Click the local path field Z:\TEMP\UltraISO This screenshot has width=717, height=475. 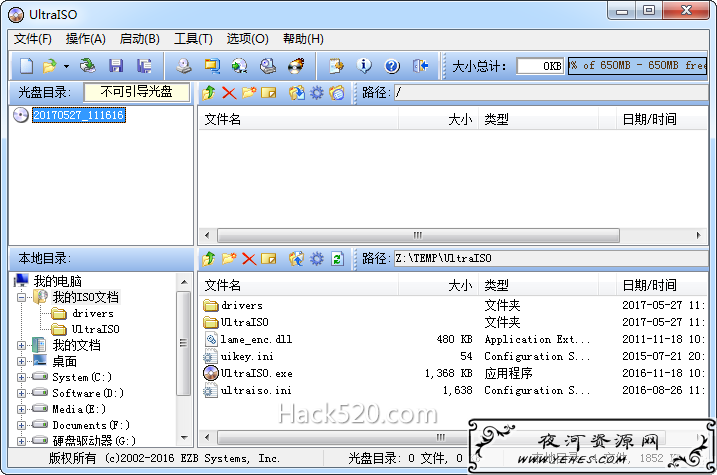551,259
